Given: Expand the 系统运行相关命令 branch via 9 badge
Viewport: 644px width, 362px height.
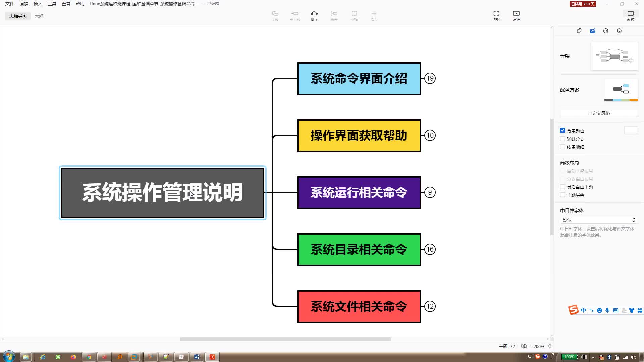Looking at the screenshot, I should 430,192.
